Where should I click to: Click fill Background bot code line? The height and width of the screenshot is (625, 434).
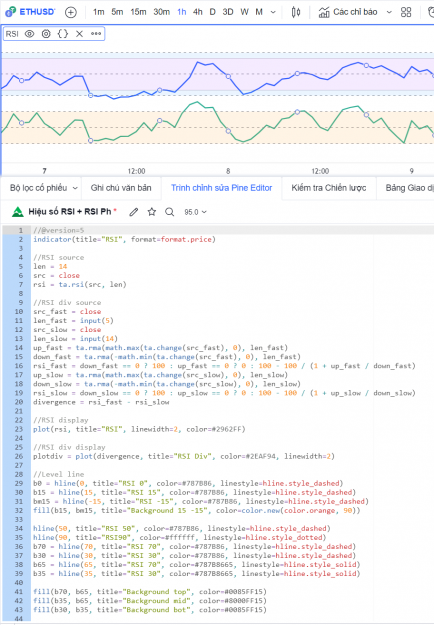point(150,609)
